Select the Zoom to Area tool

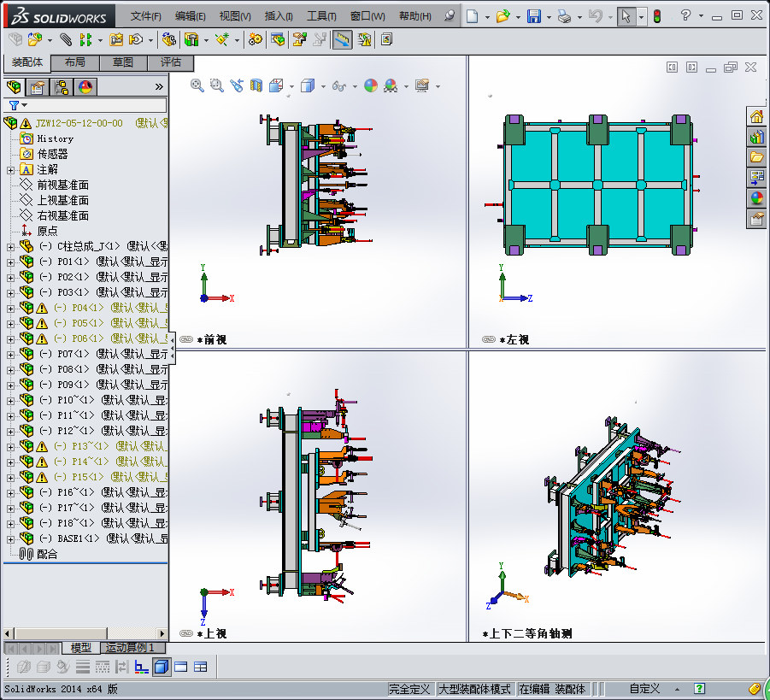(215, 86)
